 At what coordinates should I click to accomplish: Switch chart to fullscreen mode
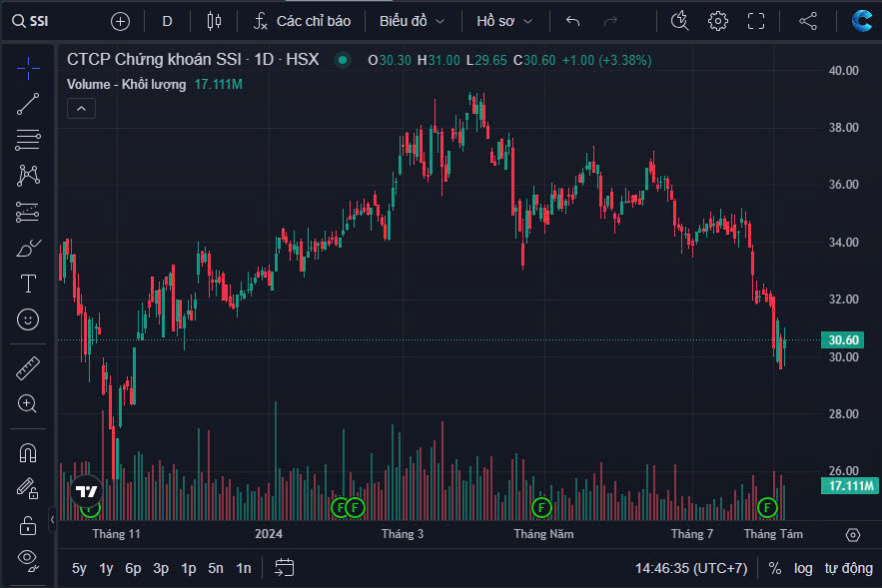(x=756, y=21)
